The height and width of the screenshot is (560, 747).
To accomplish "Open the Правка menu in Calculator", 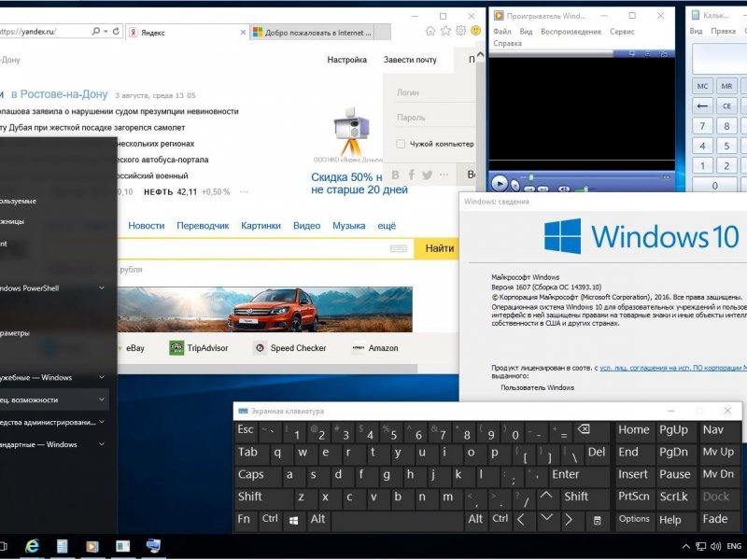I will coord(723,32).
